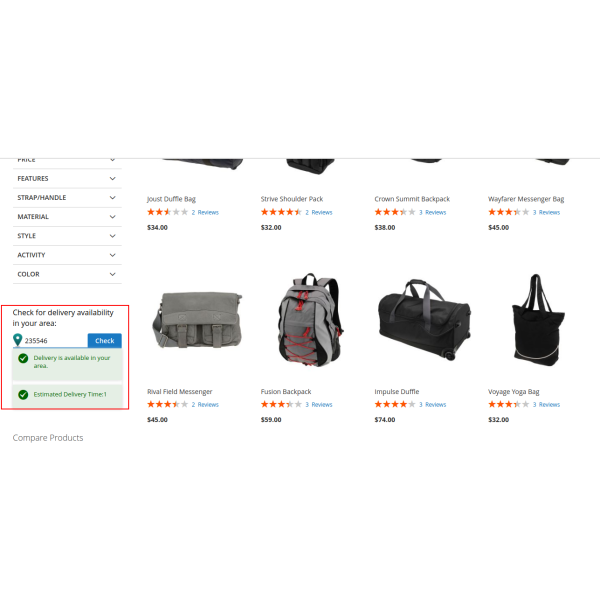The width and height of the screenshot is (600, 600).
Task: Open the STYLE filter option
Action: pyautogui.click(x=67, y=236)
